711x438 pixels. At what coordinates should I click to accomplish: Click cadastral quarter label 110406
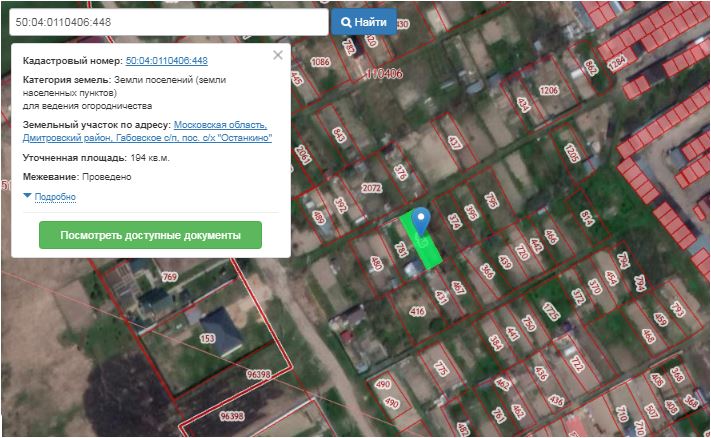click(x=384, y=73)
